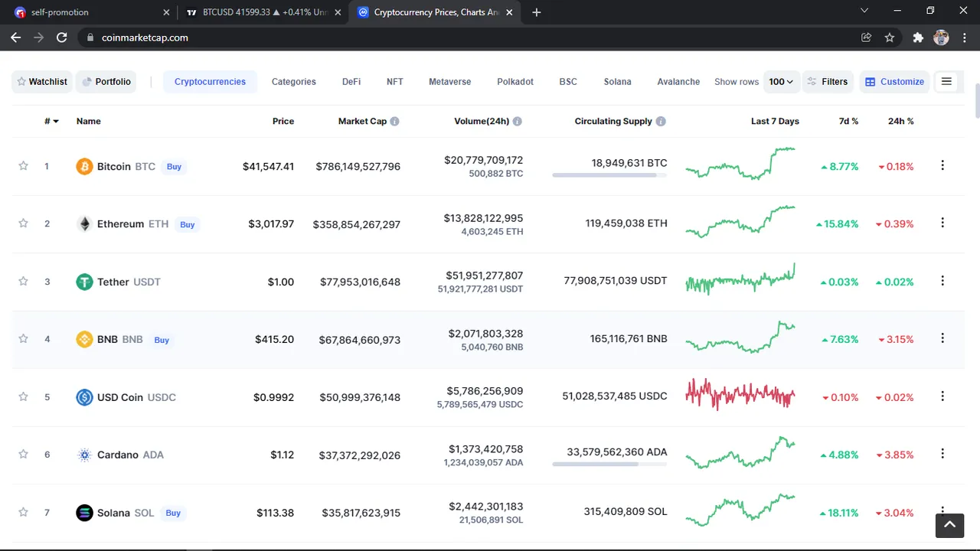
Task: Star USD Coin to add to watchlist
Action: [23, 396]
